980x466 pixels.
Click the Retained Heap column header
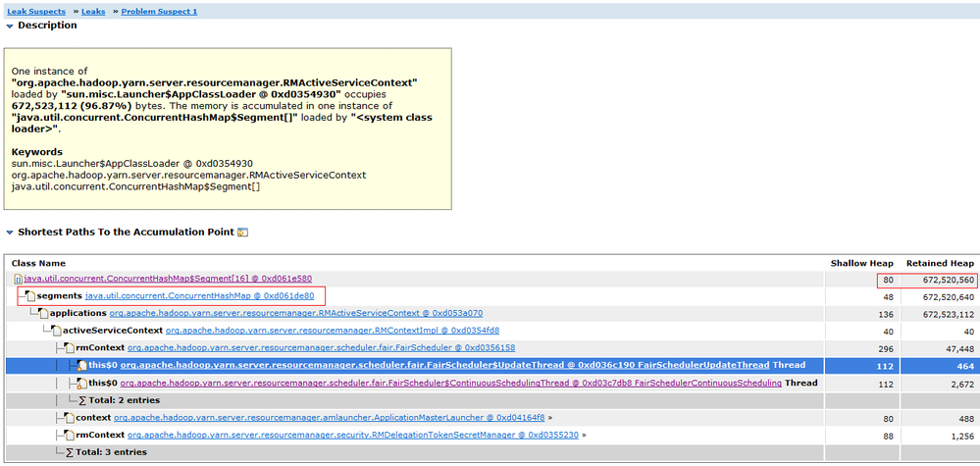pos(940,263)
